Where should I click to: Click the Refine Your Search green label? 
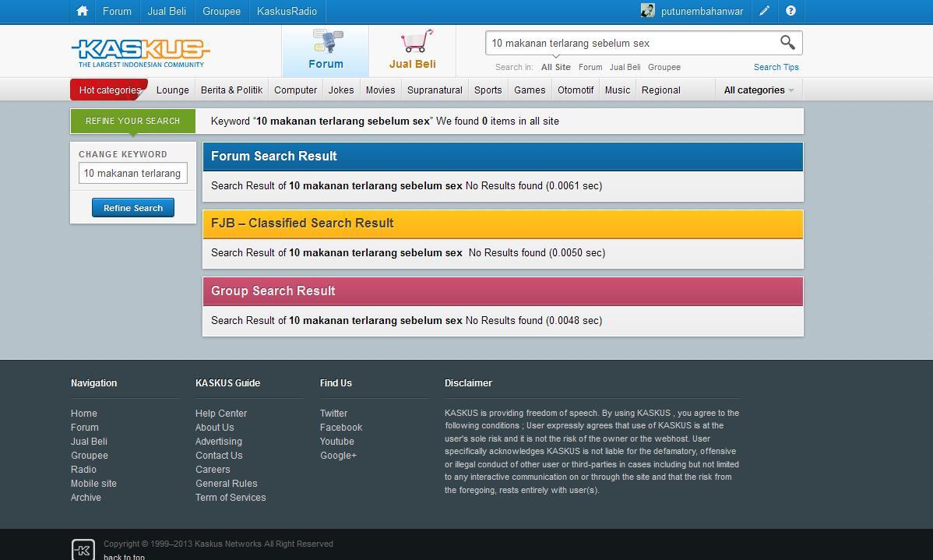tap(132, 121)
